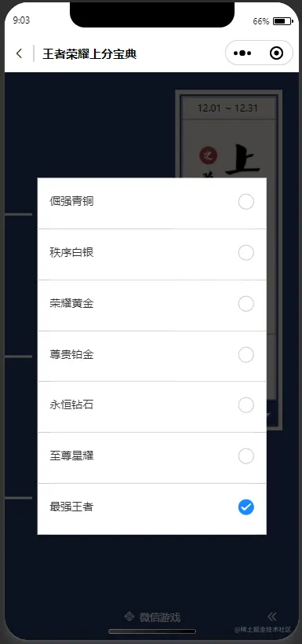
Task: Close mini program via the circle target icon
Action: pyautogui.click(x=276, y=53)
